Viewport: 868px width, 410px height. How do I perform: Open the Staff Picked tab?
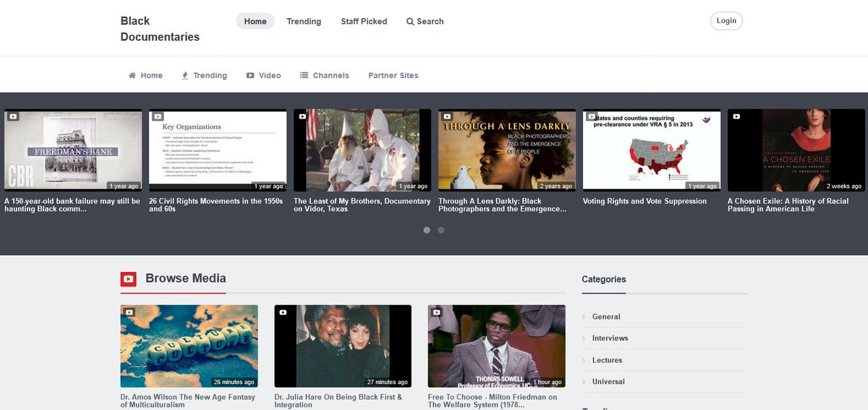click(364, 21)
